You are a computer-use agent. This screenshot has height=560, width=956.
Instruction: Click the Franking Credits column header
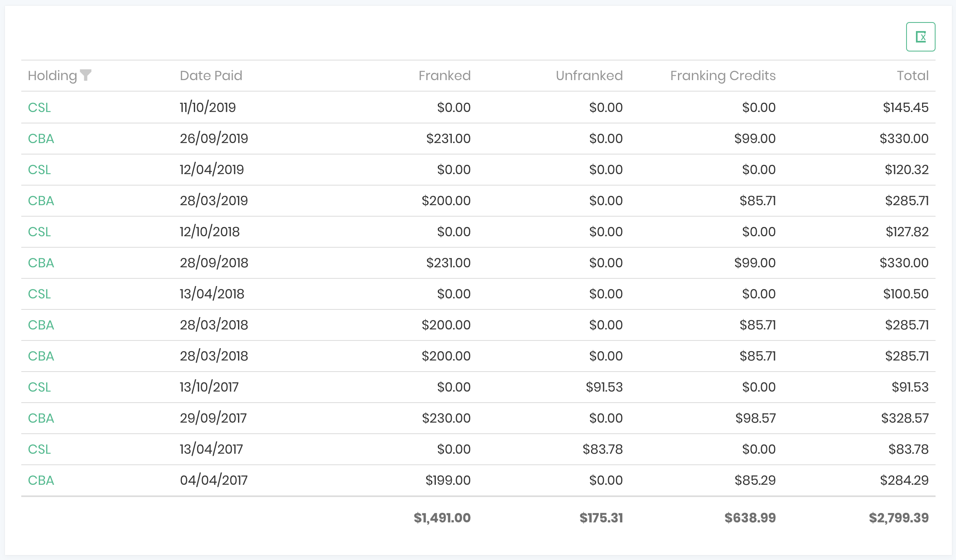723,76
